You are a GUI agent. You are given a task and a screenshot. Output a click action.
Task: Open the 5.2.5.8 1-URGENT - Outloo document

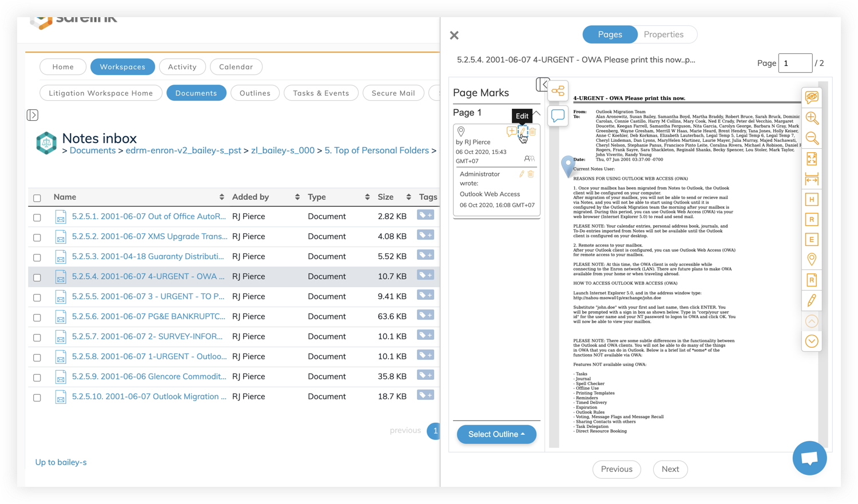point(149,356)
